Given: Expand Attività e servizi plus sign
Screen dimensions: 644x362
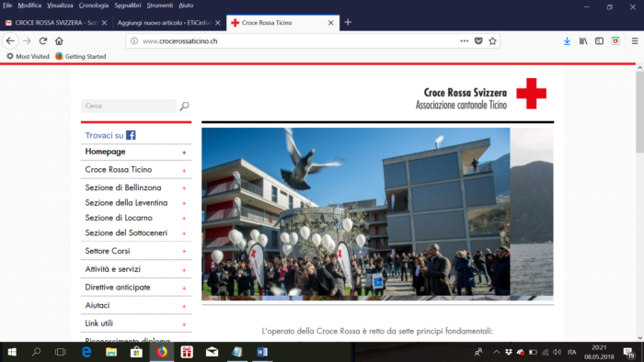Looking at the screenshot, I should 184,270.
